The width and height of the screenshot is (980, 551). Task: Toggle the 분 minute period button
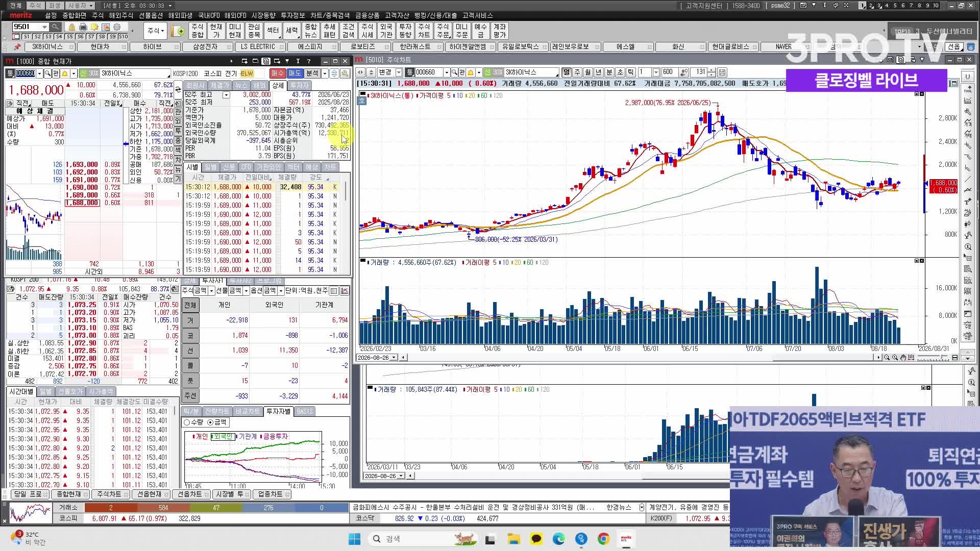(x=609, y=72)
